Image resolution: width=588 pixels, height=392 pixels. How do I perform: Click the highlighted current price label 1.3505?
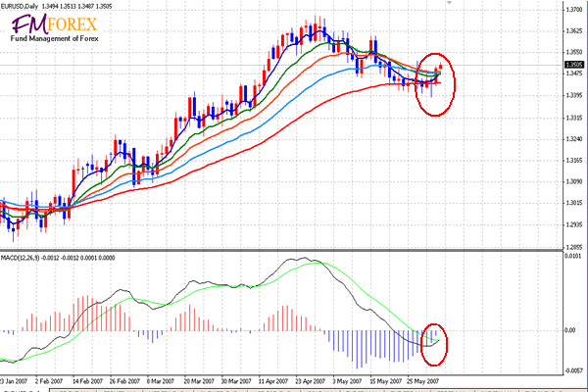[x=574, y=65]
